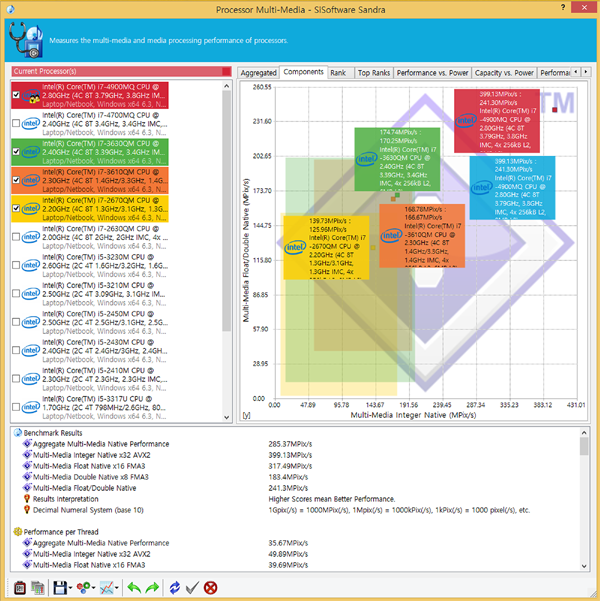Click the Benchmark Results globe icon
This screenshot has width=600, height=601.
pyautogui.click(x=18, y=433)
